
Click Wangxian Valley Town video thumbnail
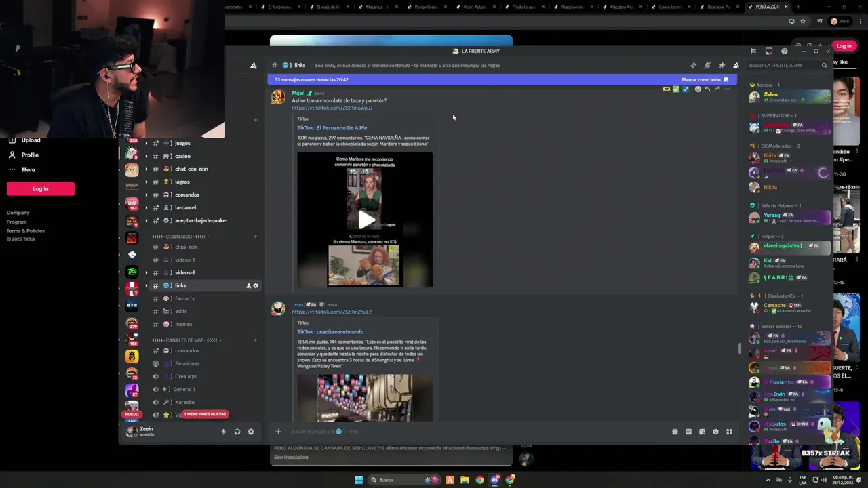point(365,398)
